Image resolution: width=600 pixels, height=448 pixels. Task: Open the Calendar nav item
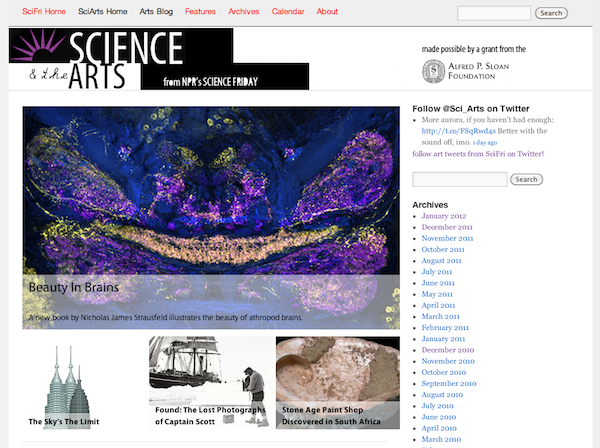[x=288, y=11]
